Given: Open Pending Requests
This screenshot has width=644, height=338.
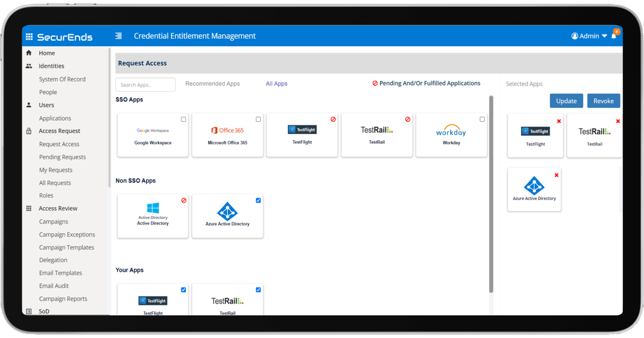Looking at the screenshot, I should (x=62, y=157).
